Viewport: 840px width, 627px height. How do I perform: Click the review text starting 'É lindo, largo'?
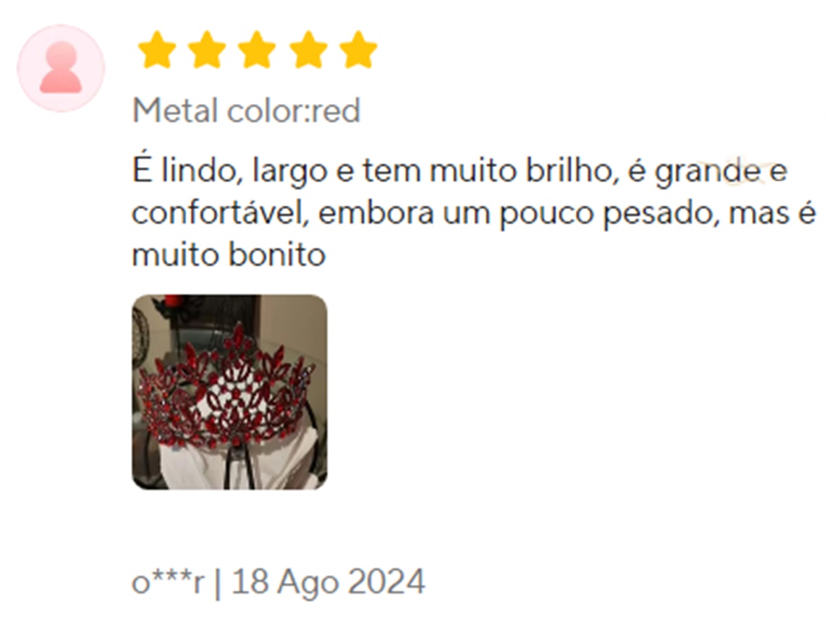click(x=474, y=213)
